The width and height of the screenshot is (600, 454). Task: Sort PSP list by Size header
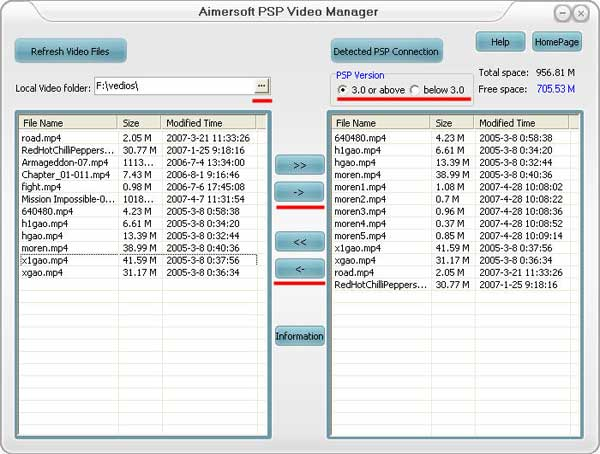point(452,123)
